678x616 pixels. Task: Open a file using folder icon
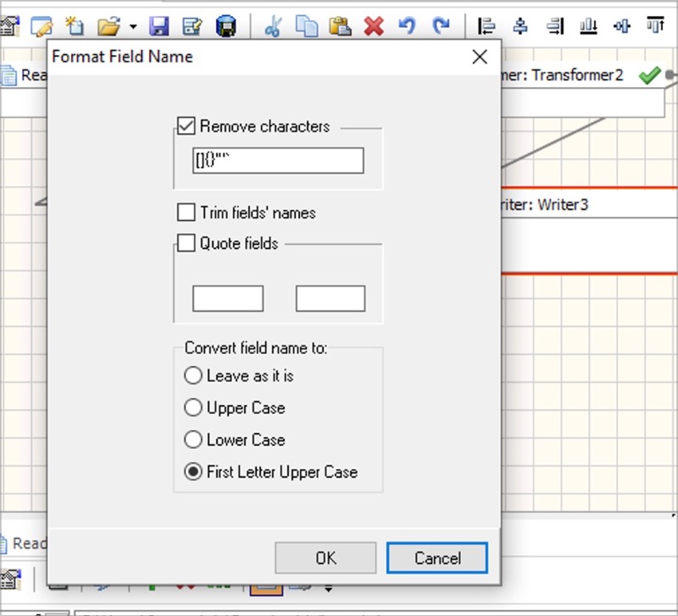tap(108, 26)
